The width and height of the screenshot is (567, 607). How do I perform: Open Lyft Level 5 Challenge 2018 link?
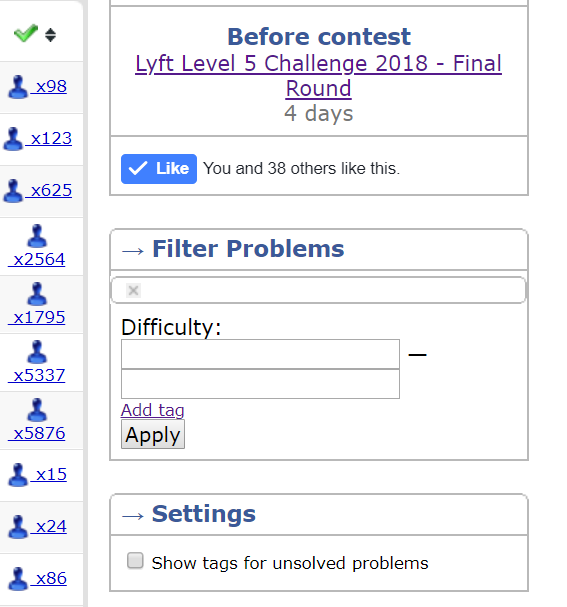(x=319, y=75)
